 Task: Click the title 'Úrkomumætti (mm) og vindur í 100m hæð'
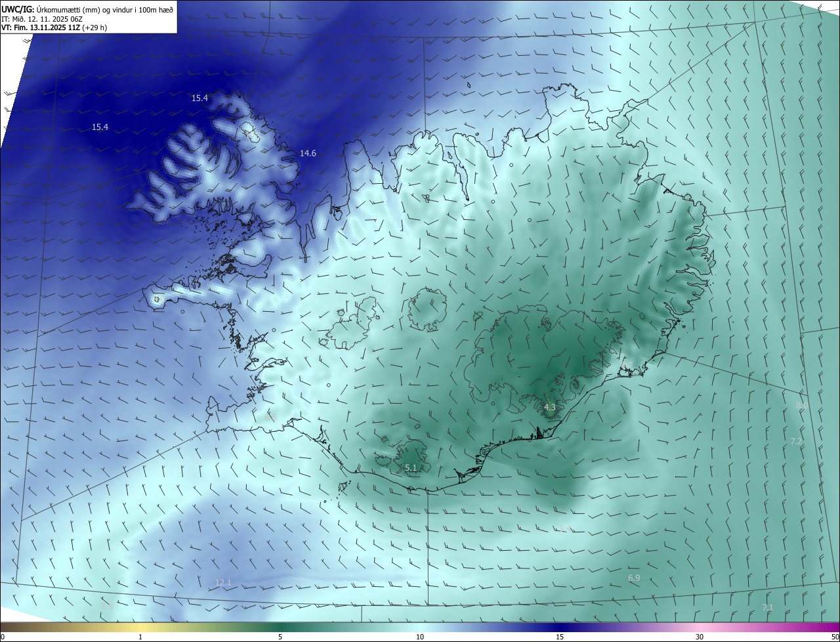(106, 9)
